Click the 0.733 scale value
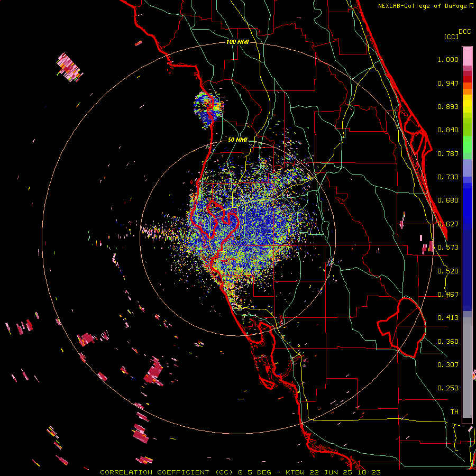This screenshot has width=476, height=476. [448, 177]
